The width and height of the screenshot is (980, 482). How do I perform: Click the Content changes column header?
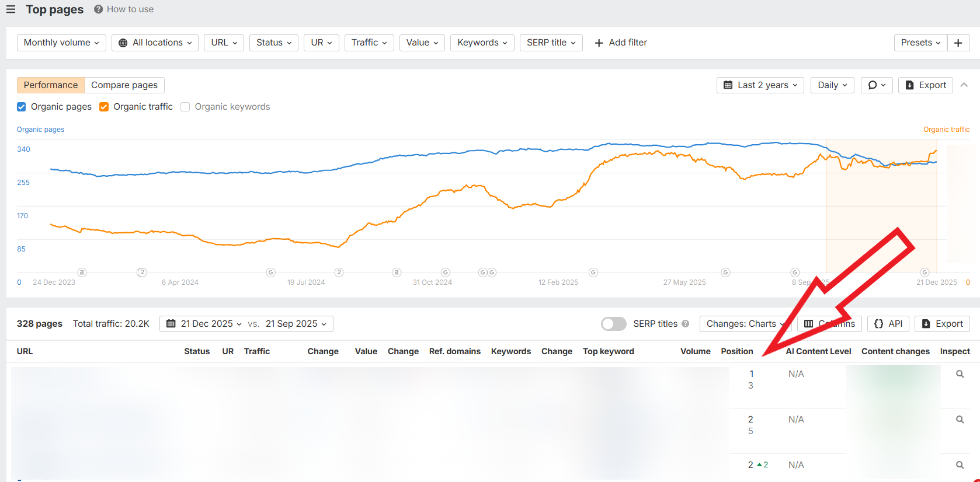coord(895,351)
